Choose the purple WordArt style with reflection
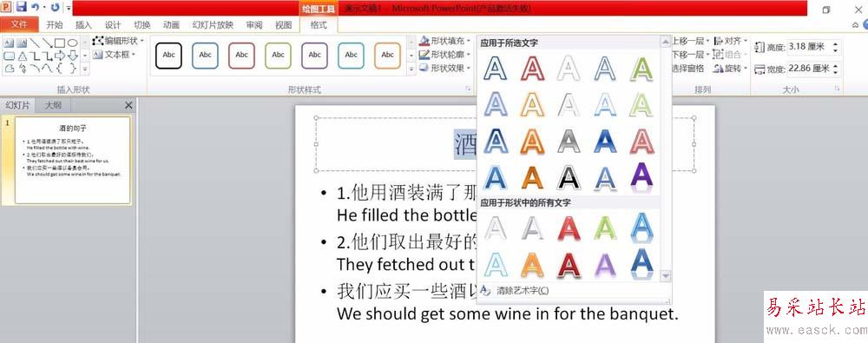This screenshot has width=868, height=343. [x=641, y=177]
